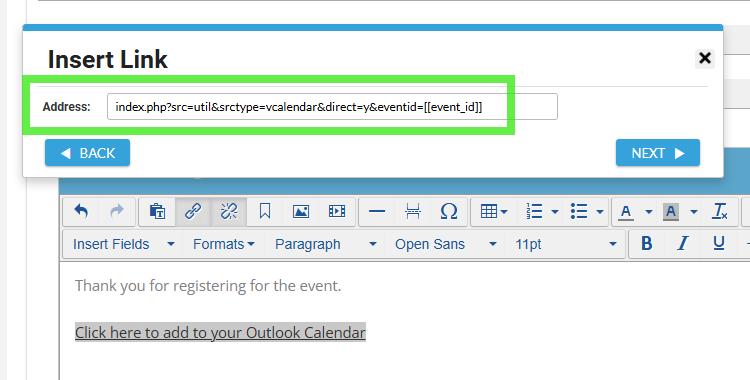This screenshot has height=380, width=750.
Task: Click the NEXT button
Action: click(x=658, y=153)
